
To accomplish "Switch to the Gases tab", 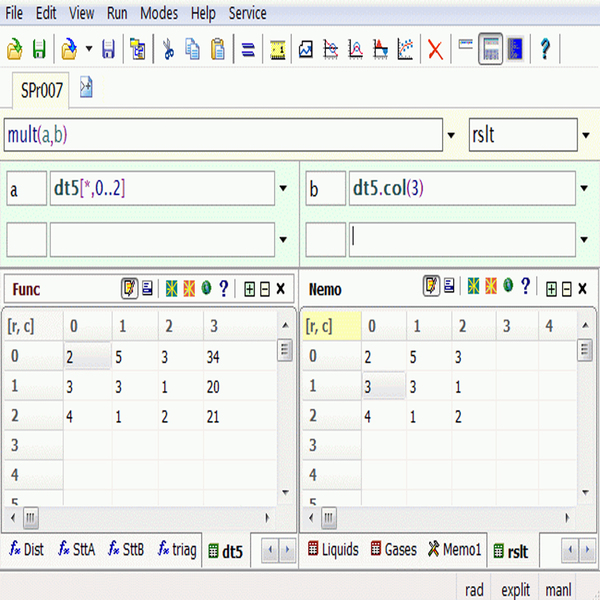I will click(393, 550).
